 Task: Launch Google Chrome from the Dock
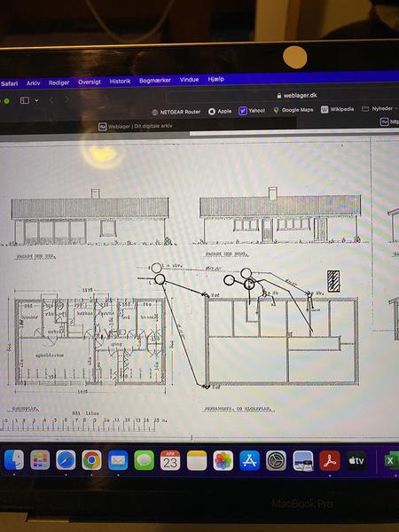91,460
